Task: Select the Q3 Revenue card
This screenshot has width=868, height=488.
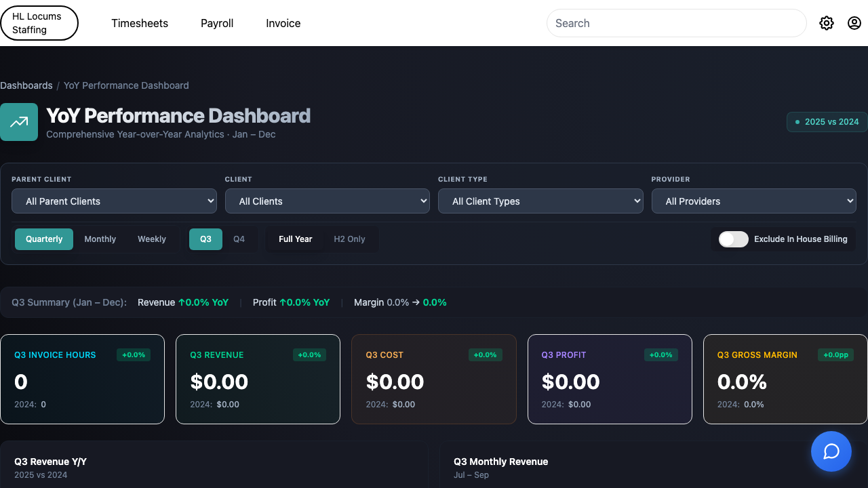Action: [258, 379]
